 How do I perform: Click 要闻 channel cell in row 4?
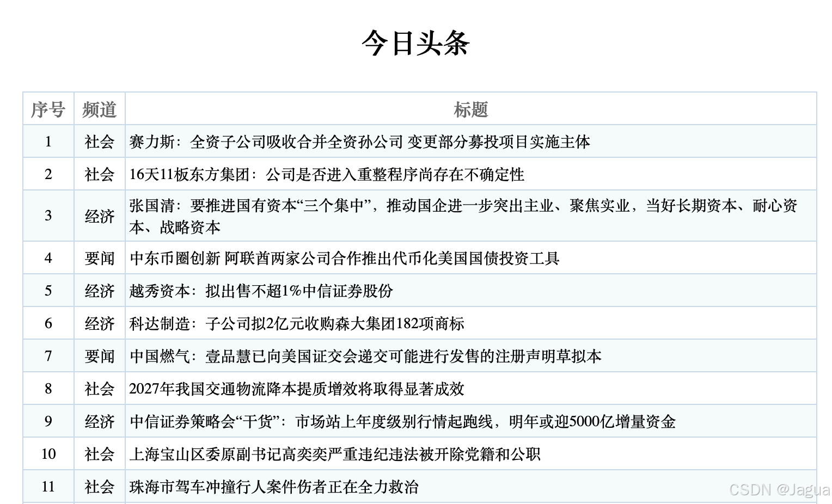(100, 258)
